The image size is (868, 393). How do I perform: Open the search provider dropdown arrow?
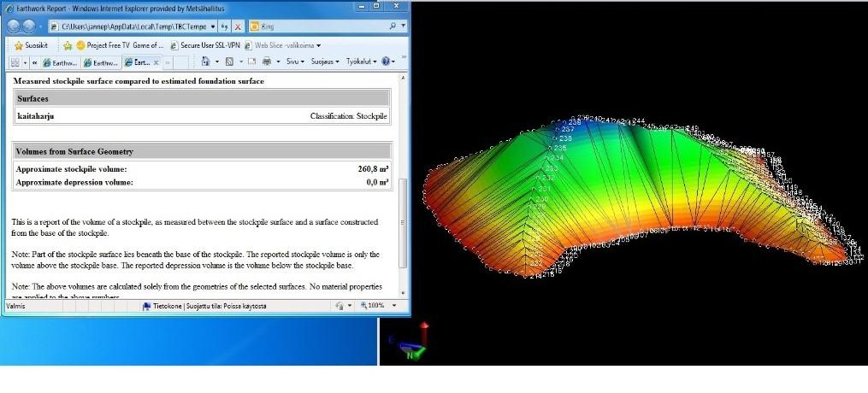[403, 26]
